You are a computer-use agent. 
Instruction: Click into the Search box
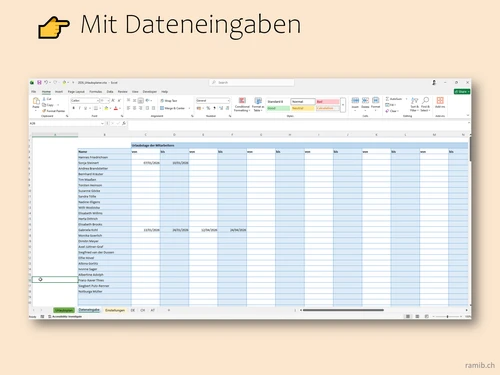(x=252, y=82)
